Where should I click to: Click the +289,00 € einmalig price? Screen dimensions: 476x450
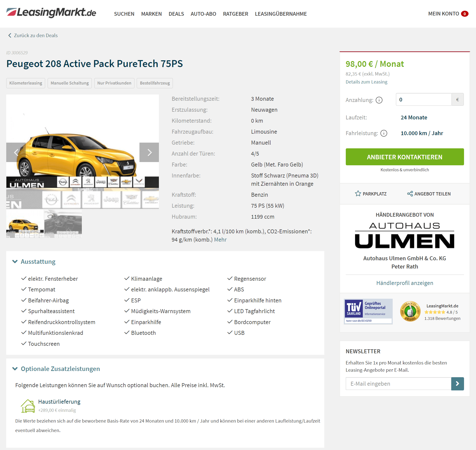[x=57, y=410]
